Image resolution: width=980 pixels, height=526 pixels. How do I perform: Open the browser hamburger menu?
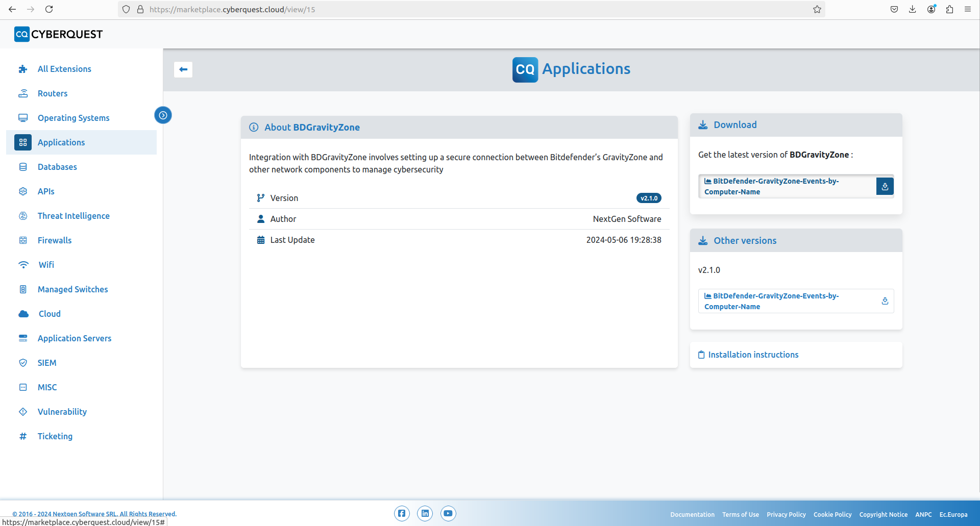[x=967, y=9]
